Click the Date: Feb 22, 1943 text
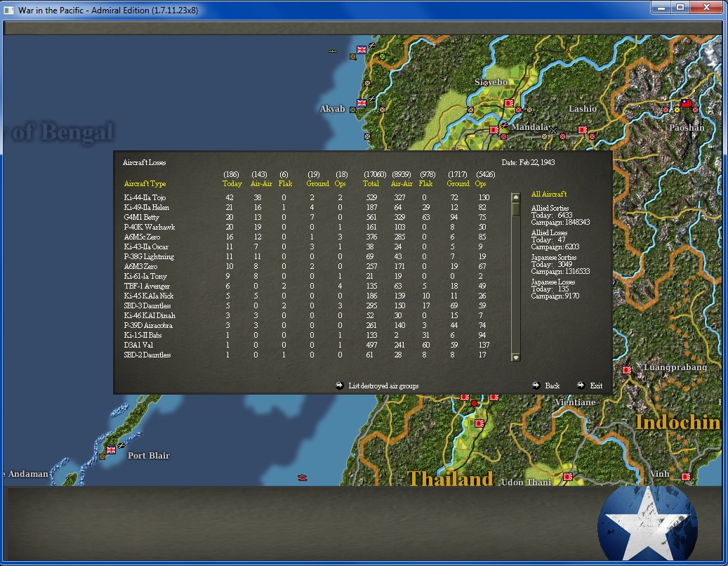Viewport: 728px width, 566px height. pyautogui.click(x=528, y=162)
